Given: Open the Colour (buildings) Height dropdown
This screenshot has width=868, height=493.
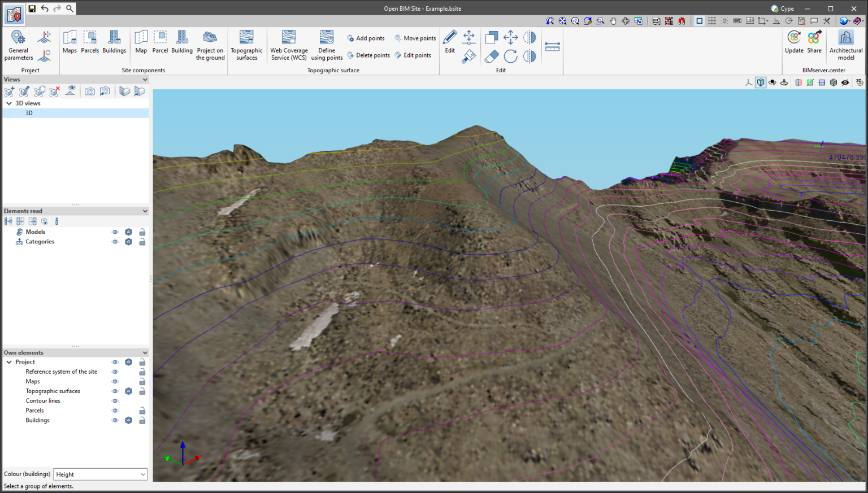Looking at the screenshot, I should click(99, 474).
